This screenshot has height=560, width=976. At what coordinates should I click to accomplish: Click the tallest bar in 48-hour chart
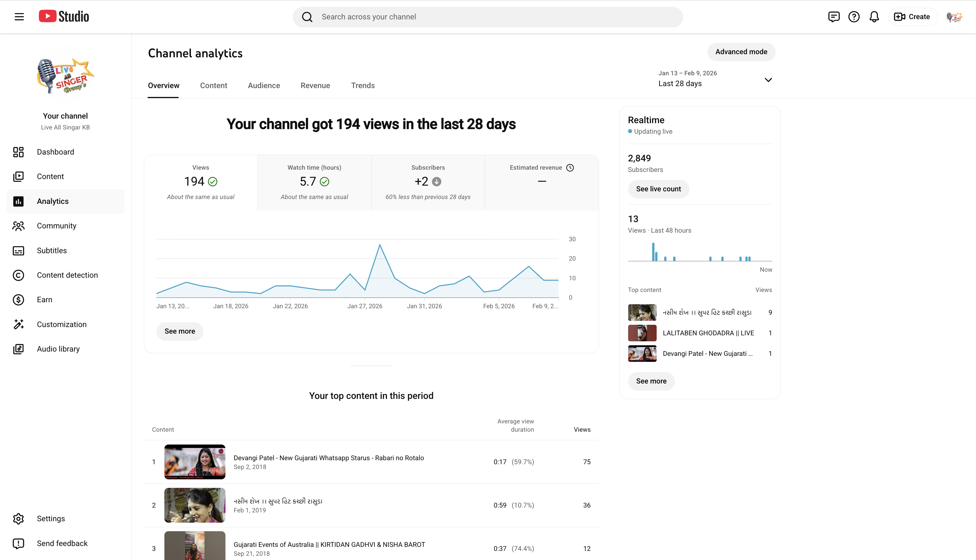point(653,252)
